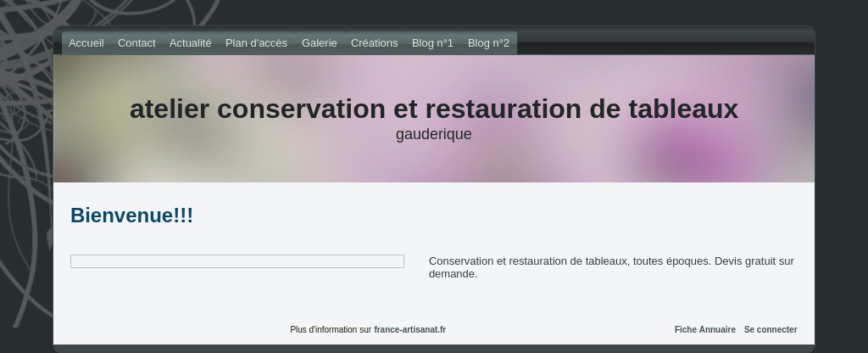Go to the Contact page
This screenshot has width=868, height=353.
(136, 43)
